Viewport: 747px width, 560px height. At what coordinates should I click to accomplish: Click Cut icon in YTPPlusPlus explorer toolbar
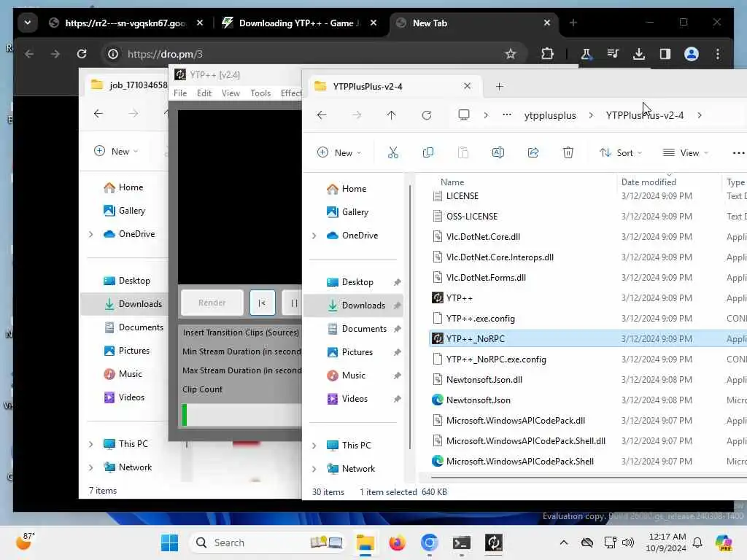(392, 153)
